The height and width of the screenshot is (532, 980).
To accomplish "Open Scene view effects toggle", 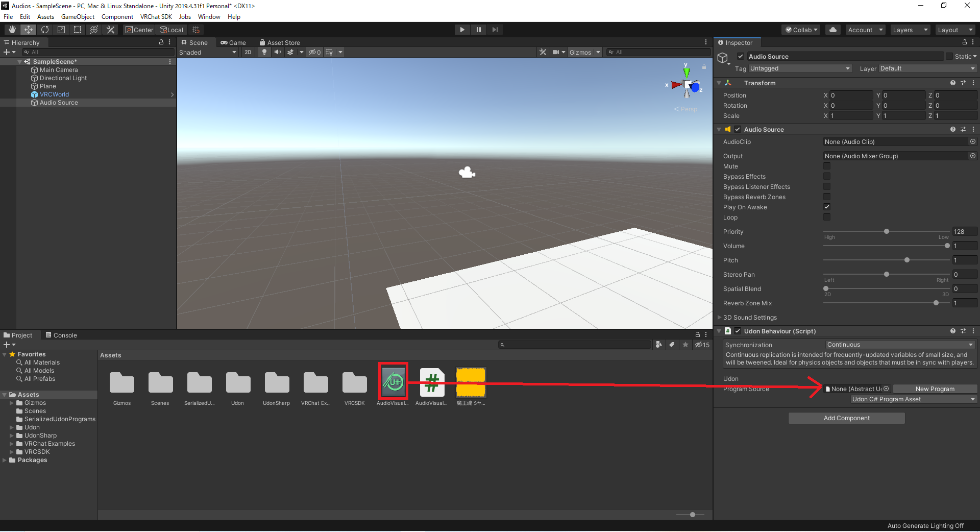I will pos(290,52).
